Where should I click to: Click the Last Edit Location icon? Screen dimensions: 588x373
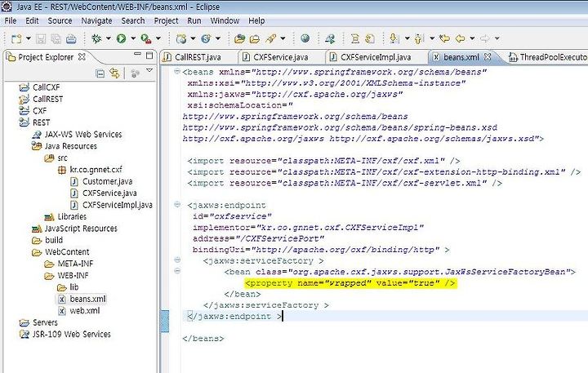[x=444, y=38]
